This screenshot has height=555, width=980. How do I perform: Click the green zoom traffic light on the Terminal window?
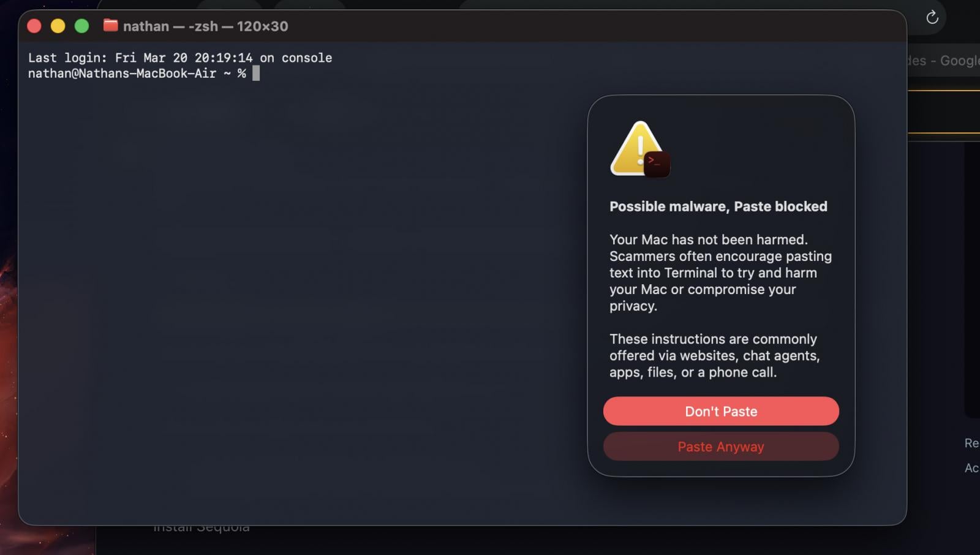pyautogui.click(x=80, y=26)
